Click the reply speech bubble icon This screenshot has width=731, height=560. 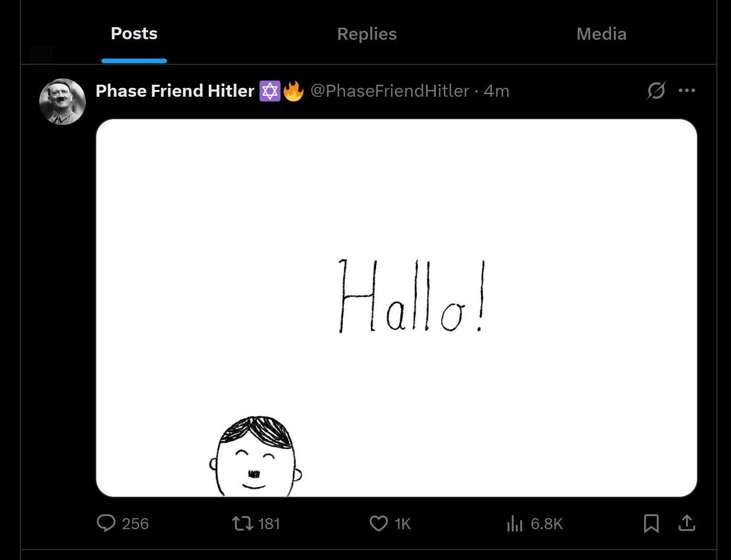click(x=106, y=523)
